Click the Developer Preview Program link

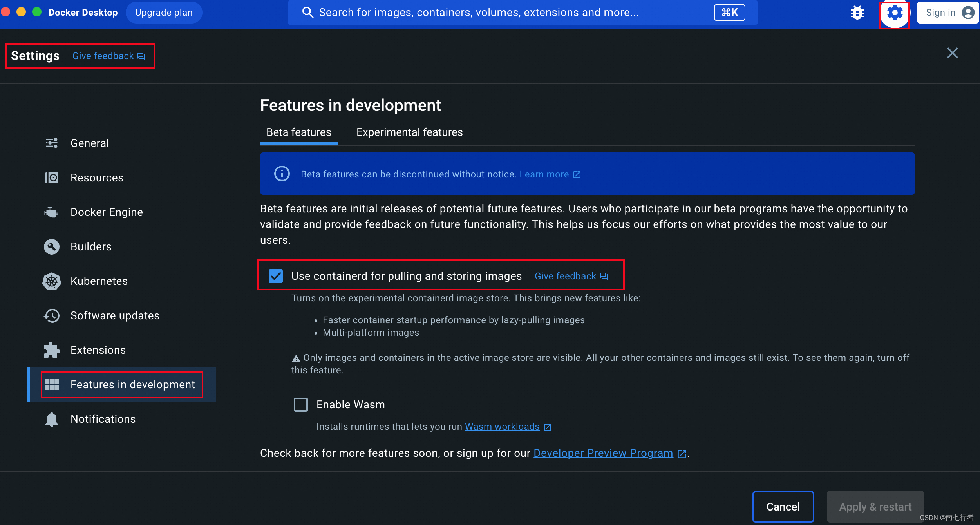click(x=604, y=453)
